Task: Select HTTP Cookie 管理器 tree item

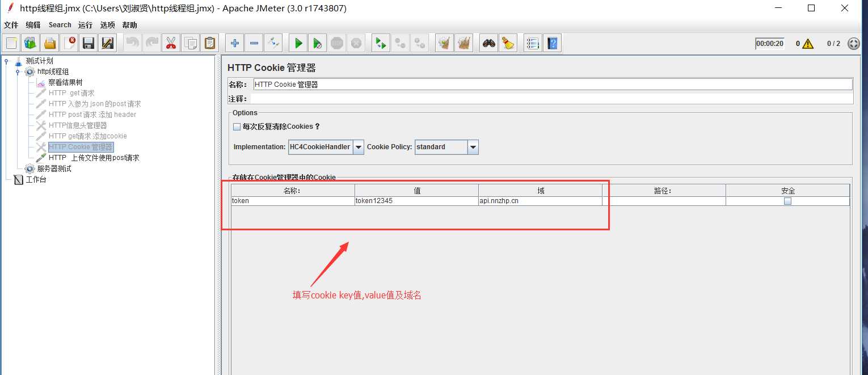Action: [81, 147]
